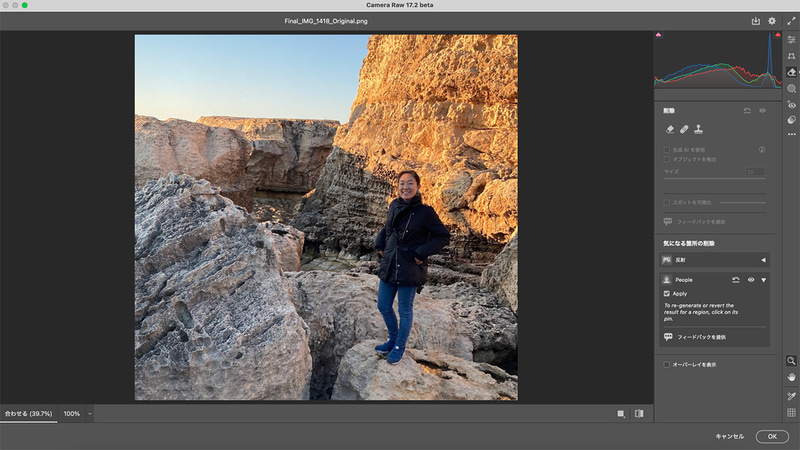Choose the clone stamp removal mode

(x=699, y=129)
